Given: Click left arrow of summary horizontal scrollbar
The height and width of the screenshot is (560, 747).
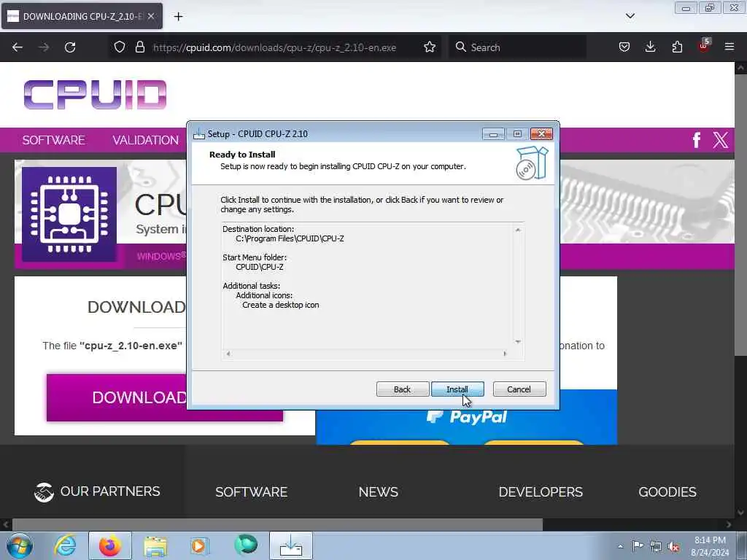Looking at the screenshot, I should click(x=228, y=354).
